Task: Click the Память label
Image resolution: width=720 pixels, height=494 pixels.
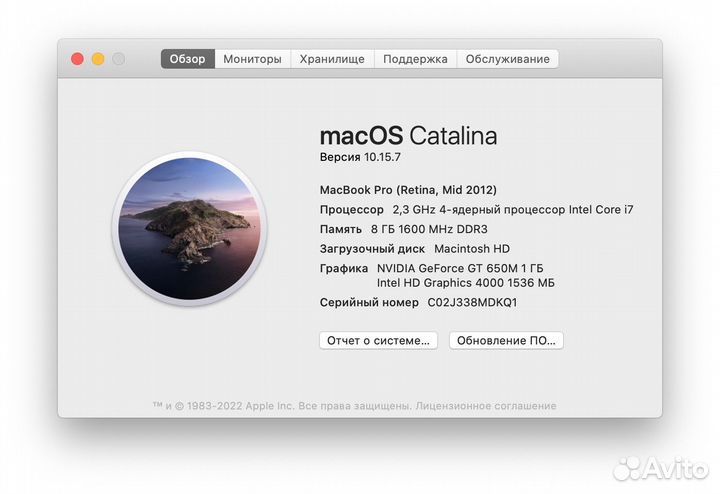Action: [x=341, y=229]
